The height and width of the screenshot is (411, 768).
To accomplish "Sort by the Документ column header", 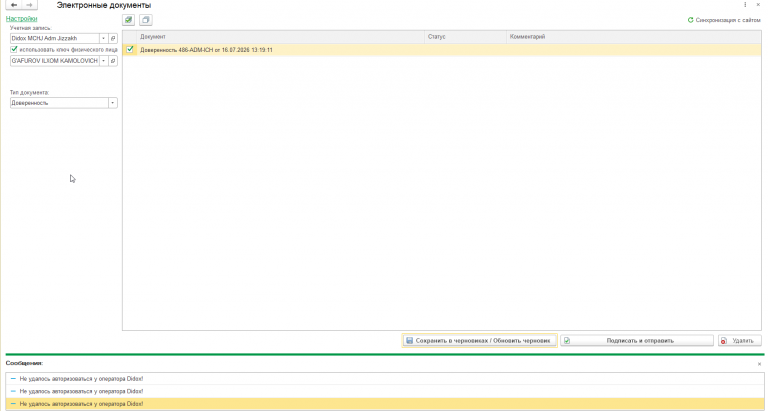I will [280, 37].
